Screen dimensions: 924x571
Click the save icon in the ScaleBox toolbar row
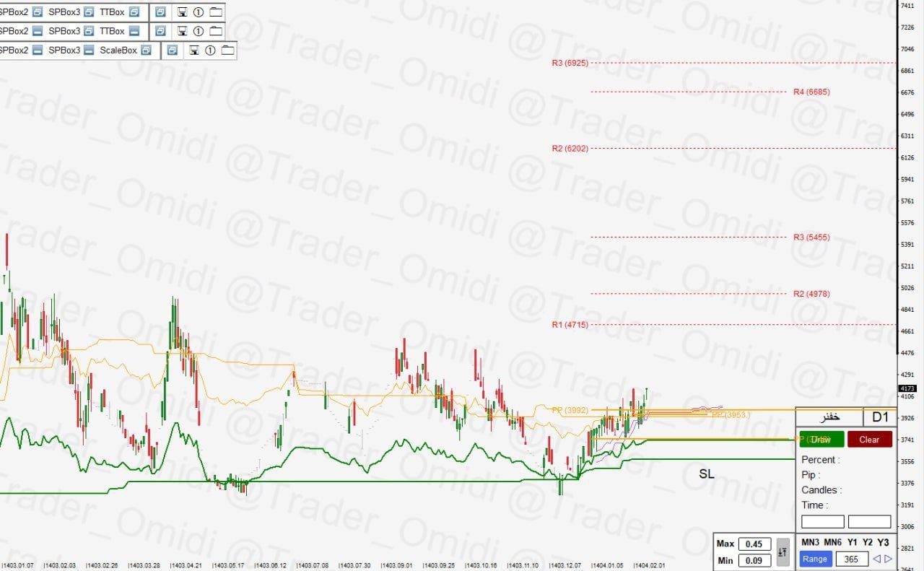tap(194, 51)
